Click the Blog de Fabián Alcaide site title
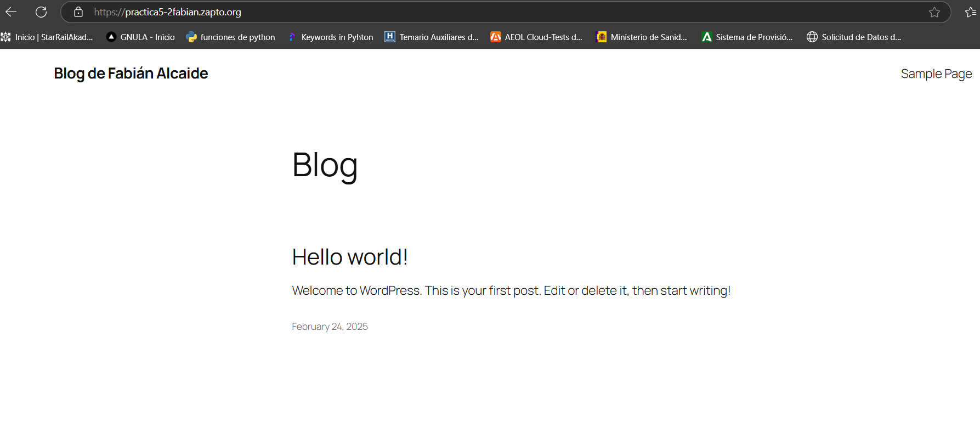 tap(131, 74)
